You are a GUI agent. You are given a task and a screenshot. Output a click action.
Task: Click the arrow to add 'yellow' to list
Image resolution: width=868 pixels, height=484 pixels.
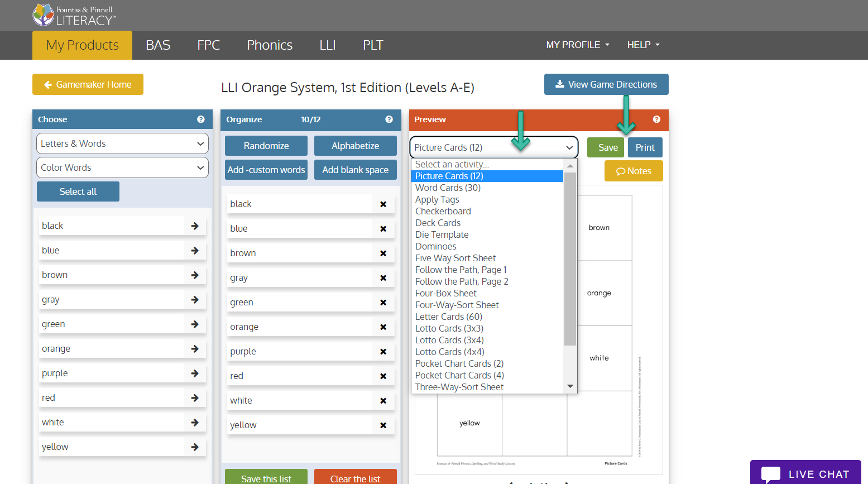[x=195, y=447]
